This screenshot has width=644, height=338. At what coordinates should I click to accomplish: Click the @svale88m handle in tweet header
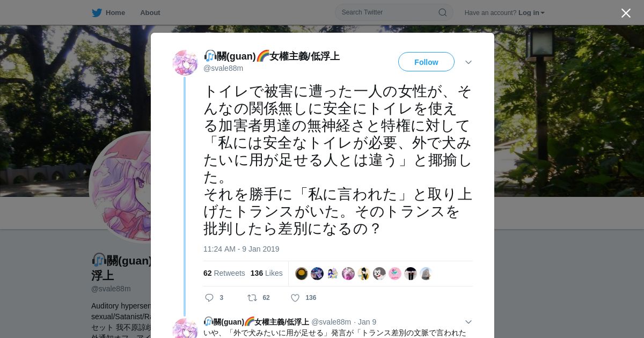[x=223, y=68]
